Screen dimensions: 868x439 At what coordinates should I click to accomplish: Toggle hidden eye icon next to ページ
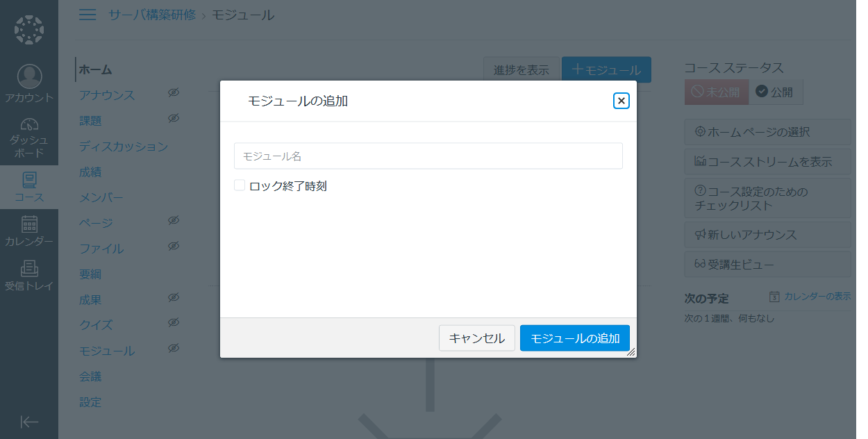[x=174, y=220]
